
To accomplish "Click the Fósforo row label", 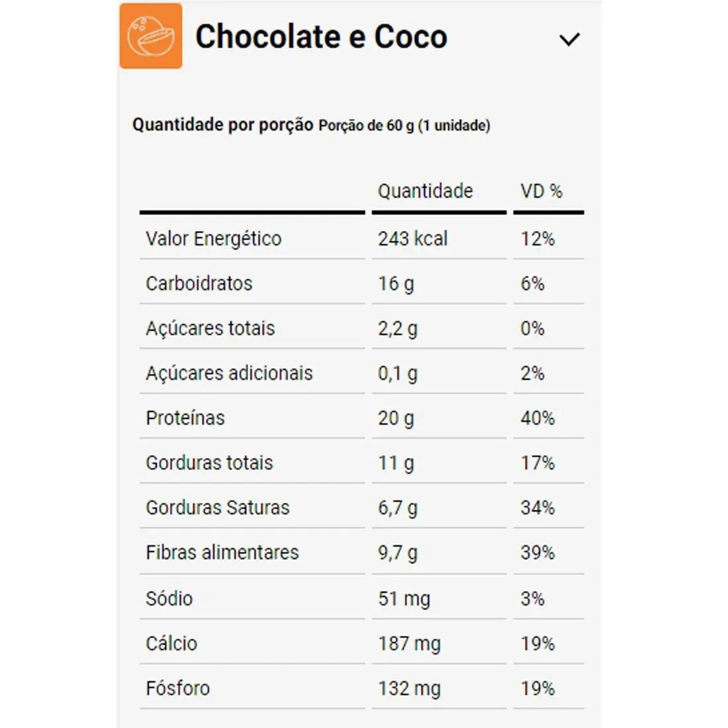I will pyautogui.click(x=178, y=688).
